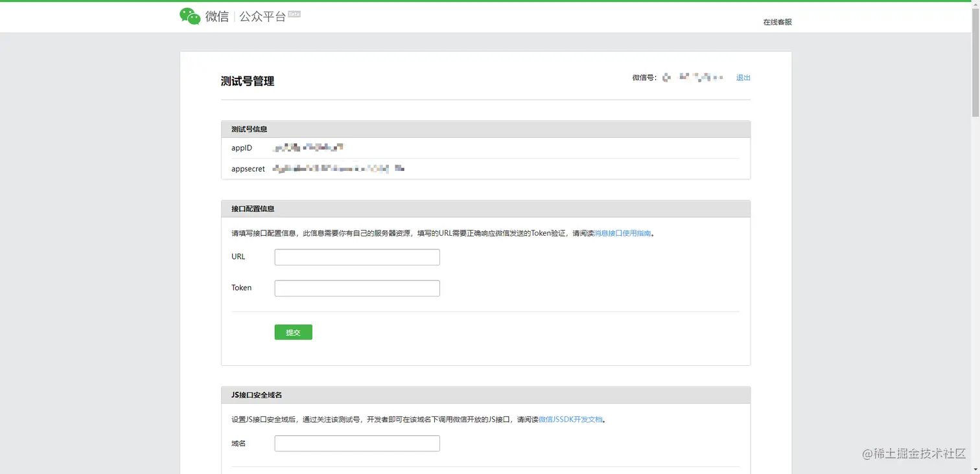
Task: Click the URL field label
Action: tap(239, 256)
